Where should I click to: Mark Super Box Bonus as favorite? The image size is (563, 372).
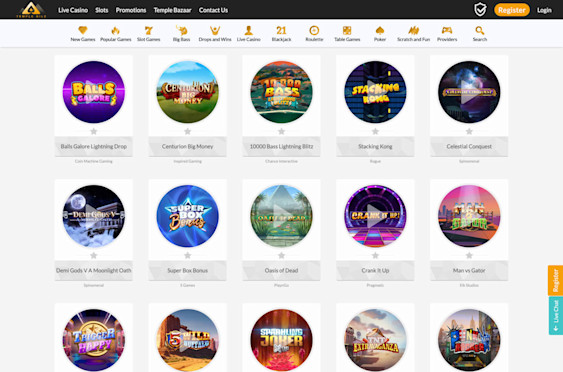[x=187, y=255]
